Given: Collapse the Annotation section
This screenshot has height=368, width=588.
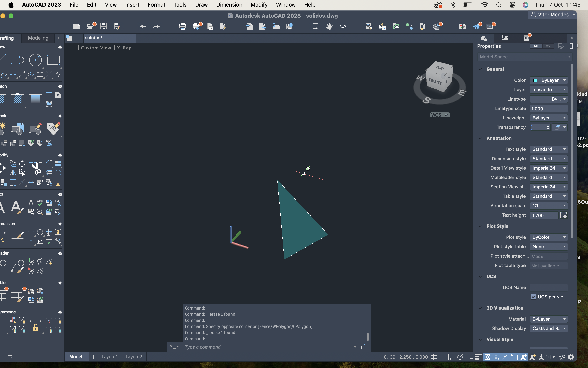Looking at the screenshot, I should [x=480, y=138].
